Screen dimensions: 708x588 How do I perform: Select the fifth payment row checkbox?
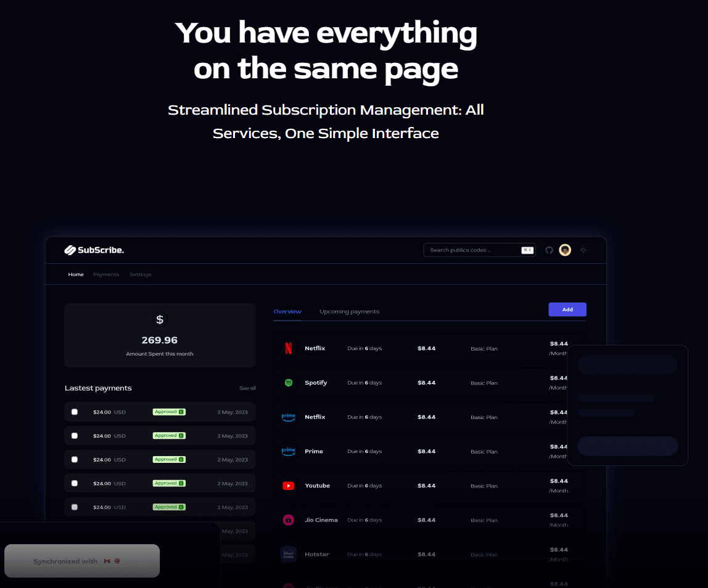click(x=75, y=507)
